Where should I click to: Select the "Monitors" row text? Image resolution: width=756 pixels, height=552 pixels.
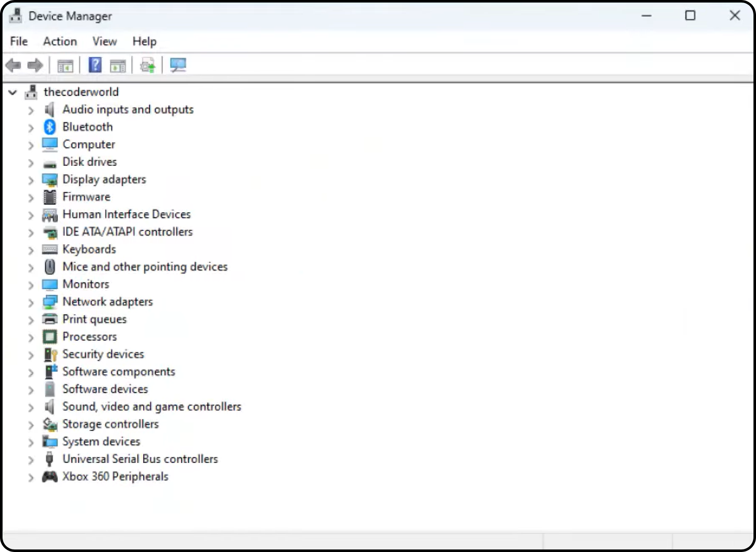86,284
